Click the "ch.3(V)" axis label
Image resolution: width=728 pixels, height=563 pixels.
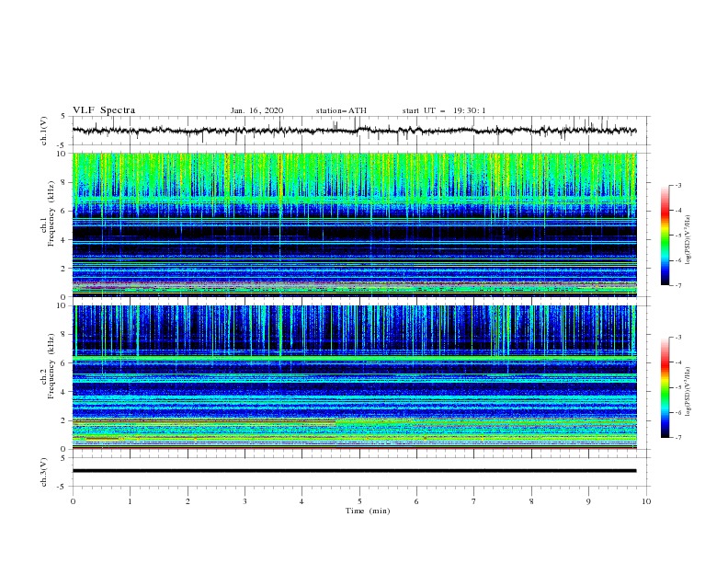pyautogui.click(x=44, y=472)
